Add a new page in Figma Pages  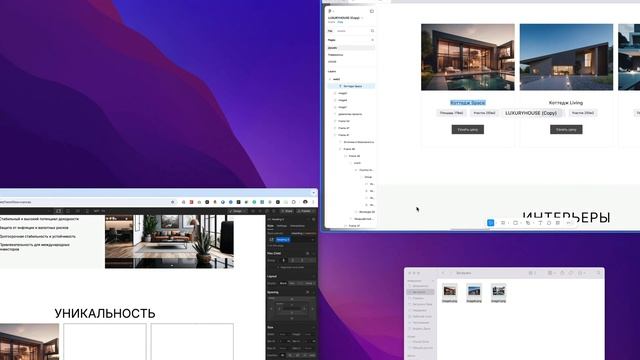(x=372, y=40)
